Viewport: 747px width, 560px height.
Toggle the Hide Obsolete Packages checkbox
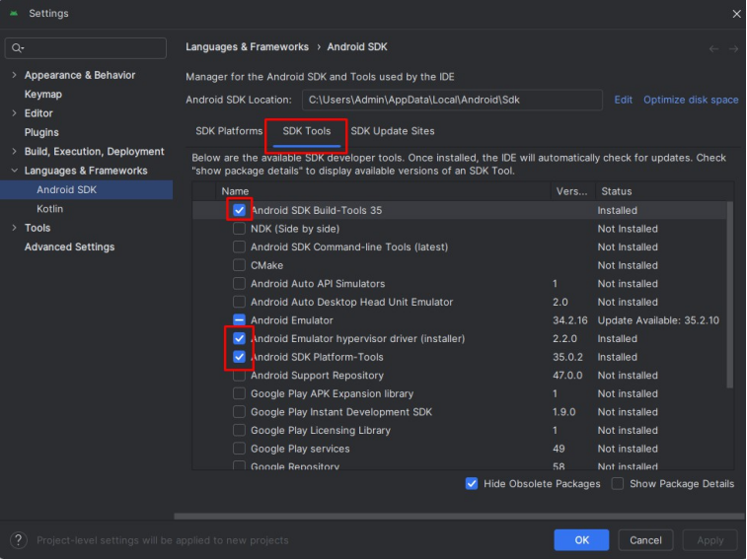(472, 484)
